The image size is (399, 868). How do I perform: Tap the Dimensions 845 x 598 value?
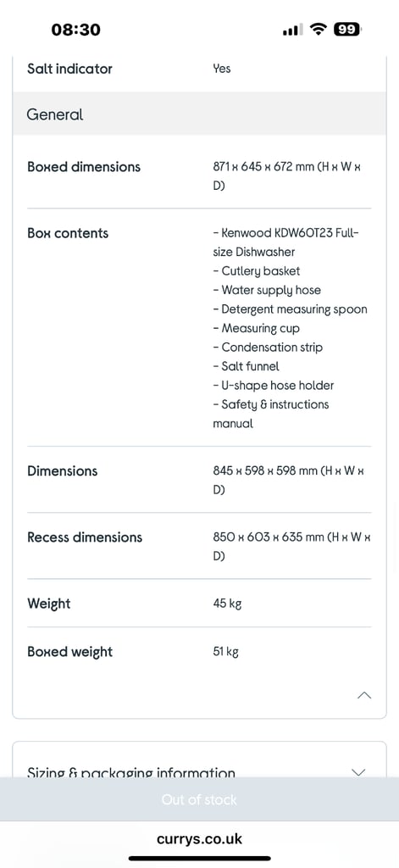[x=288, y=480]
